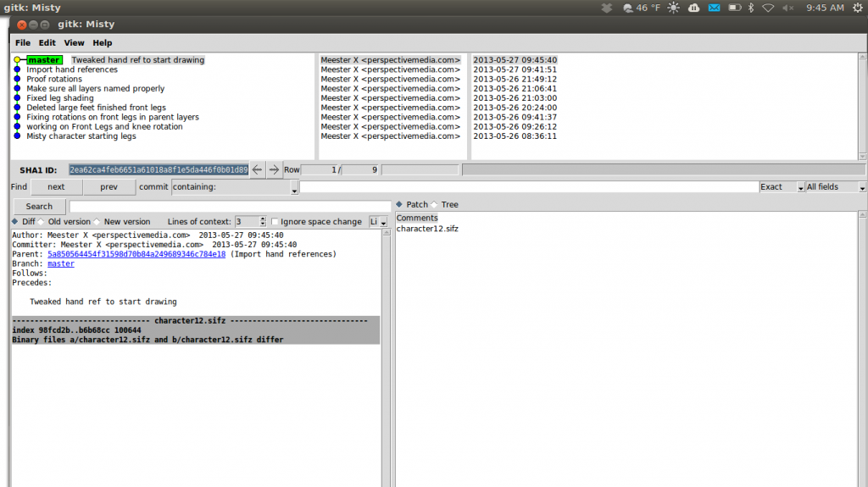
Task: Select commit working on Front Legs and knee rotation
Action: 104,127
